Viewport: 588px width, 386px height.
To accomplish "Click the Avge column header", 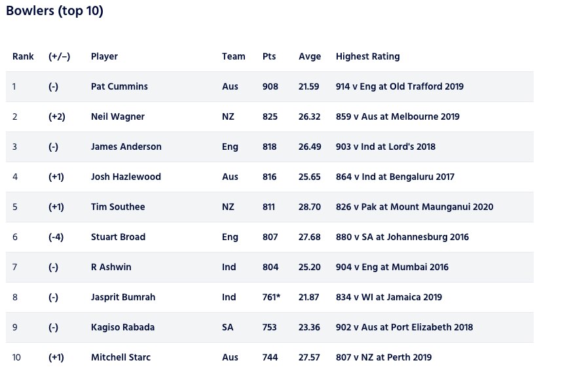I will pyautogui.click(x=310, y=56).
